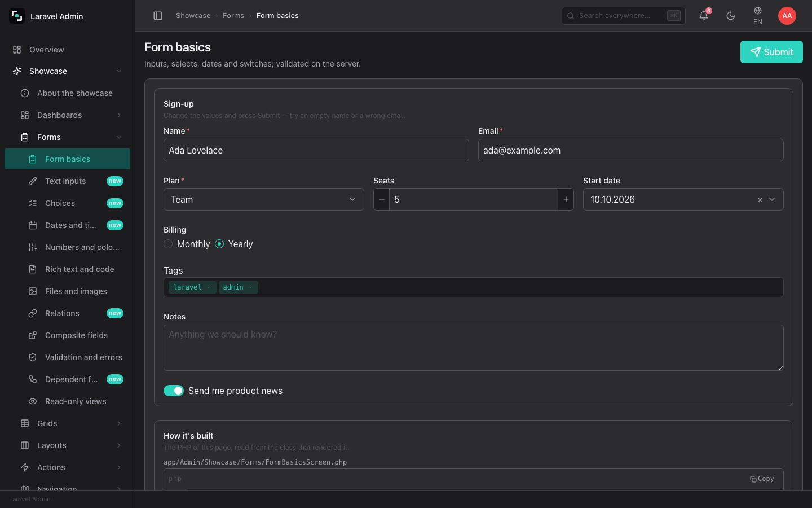Open the notifications bell

pos(704,16)
